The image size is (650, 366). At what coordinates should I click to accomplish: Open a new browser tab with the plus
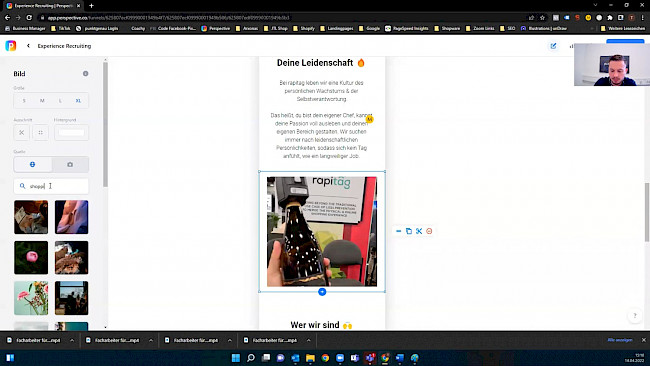[x=91, y=5]
